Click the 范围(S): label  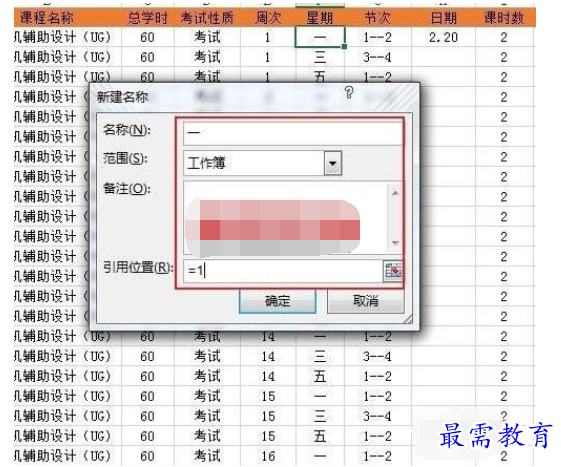point(125,158)
